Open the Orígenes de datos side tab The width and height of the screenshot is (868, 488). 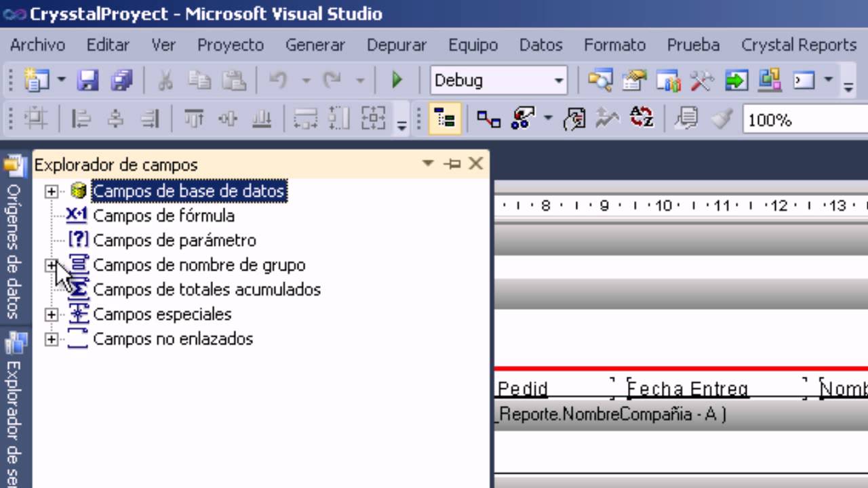click(x=14, y=238)
